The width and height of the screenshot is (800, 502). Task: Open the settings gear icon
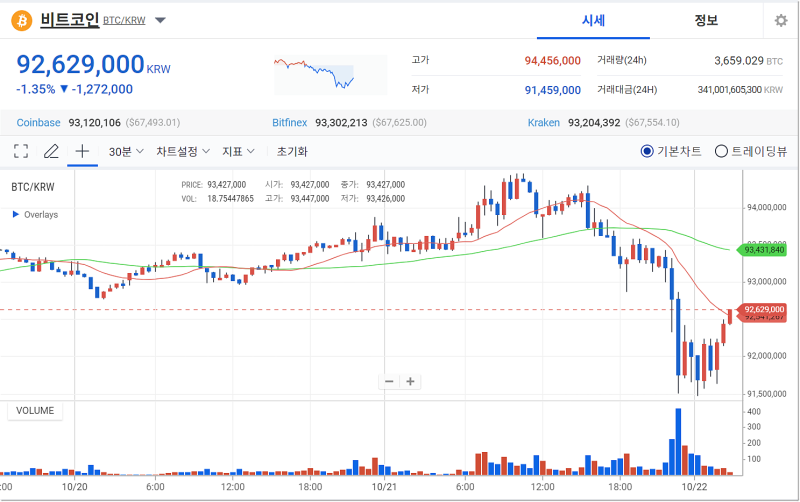781,20
